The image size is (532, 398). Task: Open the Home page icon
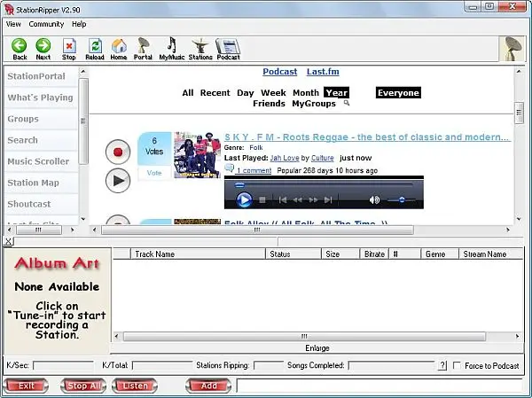tap(119, 49)
